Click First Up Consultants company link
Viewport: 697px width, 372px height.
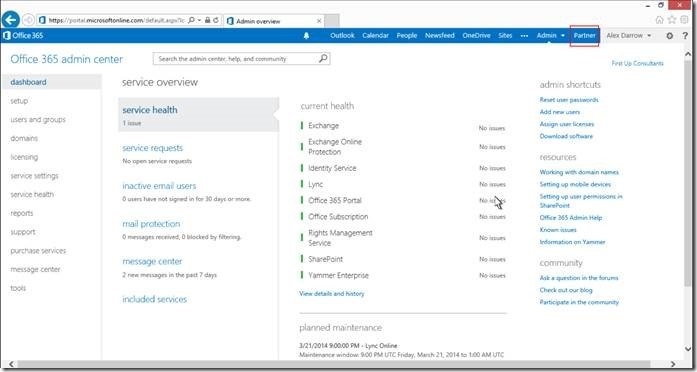(x=637, y=64)
